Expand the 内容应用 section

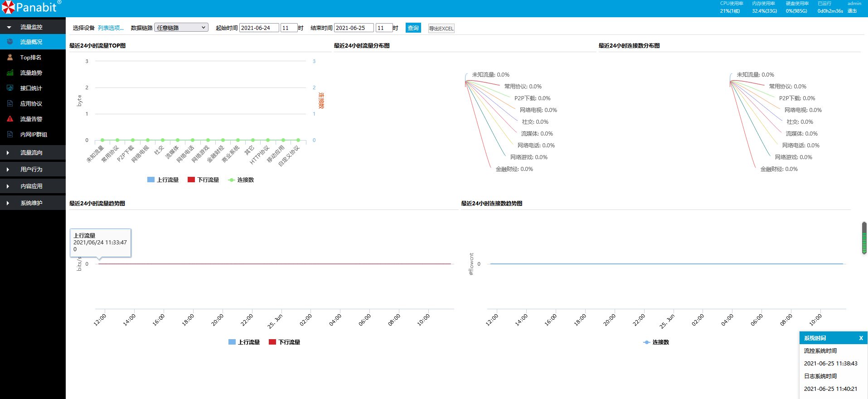click(x=33, y=186)
